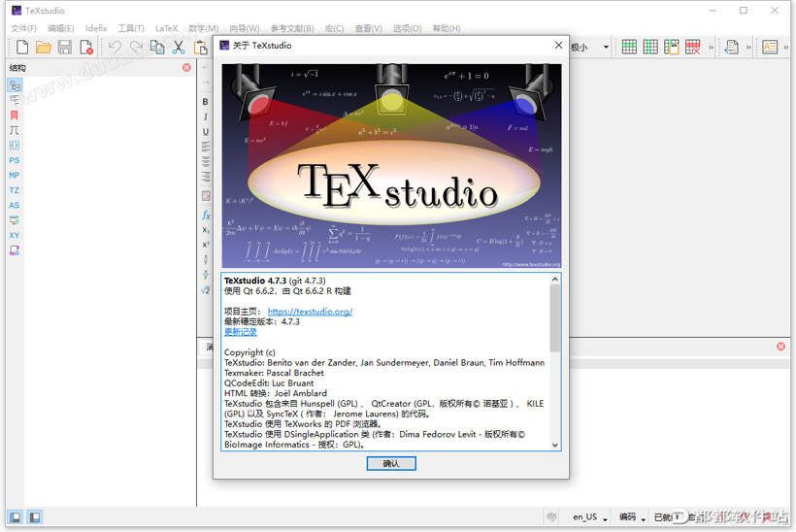
Task: Close the About TeXstudio dialog
Action: (558, 46)
